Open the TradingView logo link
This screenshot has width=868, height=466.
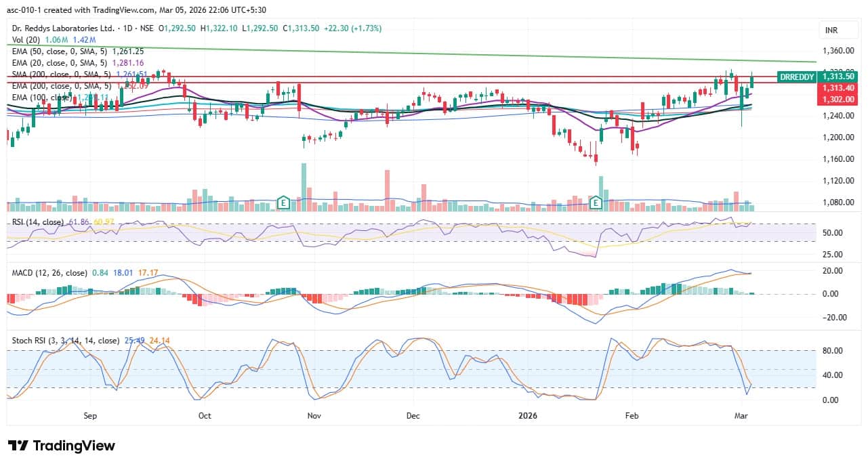pos(62,446)
